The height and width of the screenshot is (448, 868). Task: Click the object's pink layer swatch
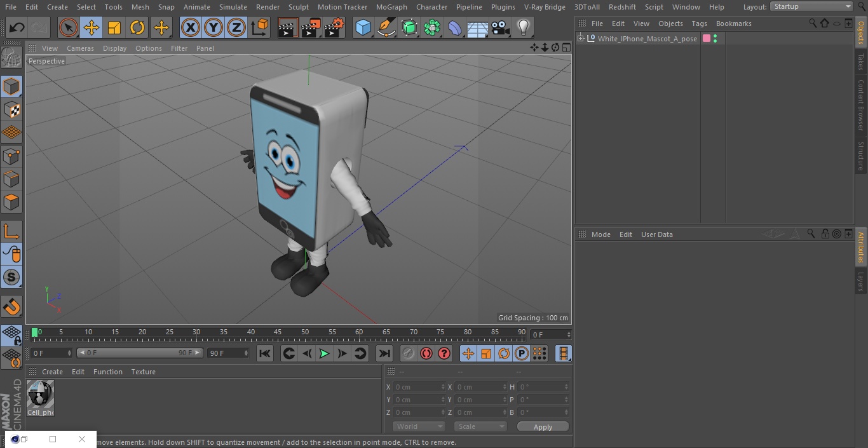[x=706, y=39]
